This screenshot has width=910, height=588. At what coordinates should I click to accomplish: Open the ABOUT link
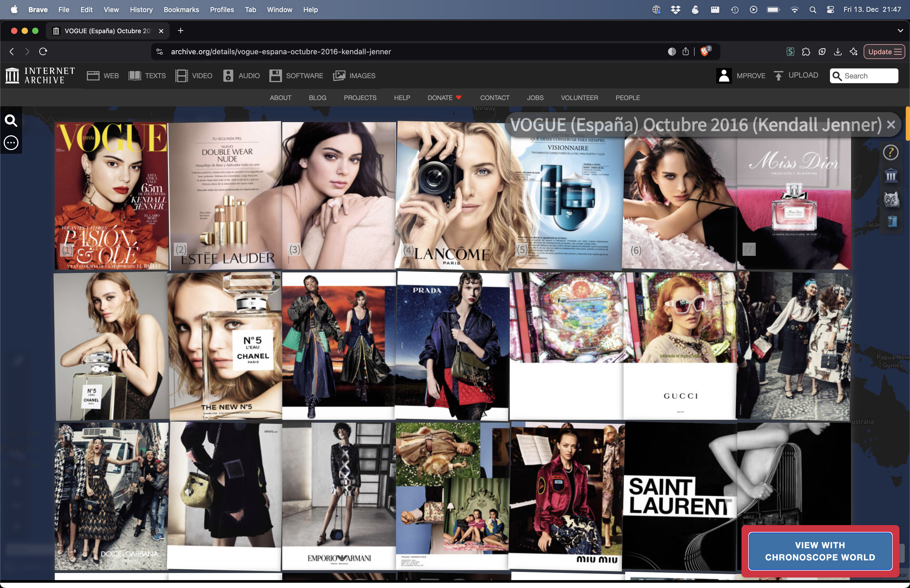coord(280,98)
